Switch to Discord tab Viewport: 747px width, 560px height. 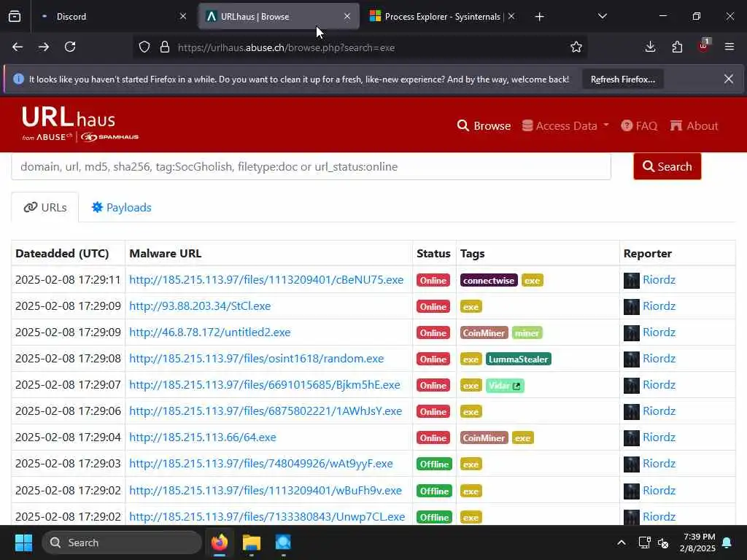[112, 17]
